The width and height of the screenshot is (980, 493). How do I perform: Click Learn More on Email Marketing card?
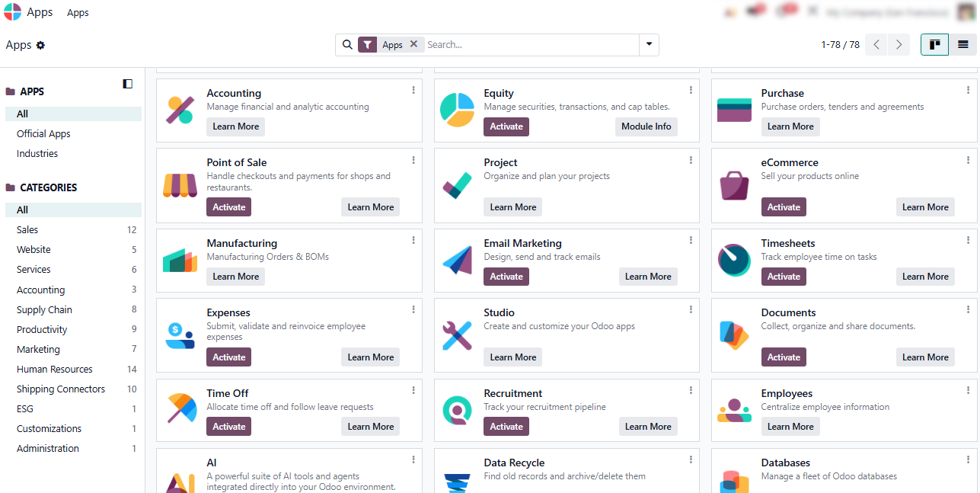(648, 277)
